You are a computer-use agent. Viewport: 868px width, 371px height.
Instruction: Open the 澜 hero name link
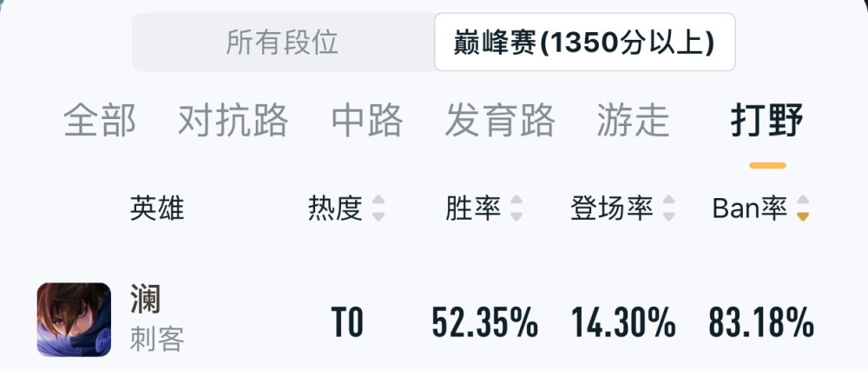pos(145,299)
